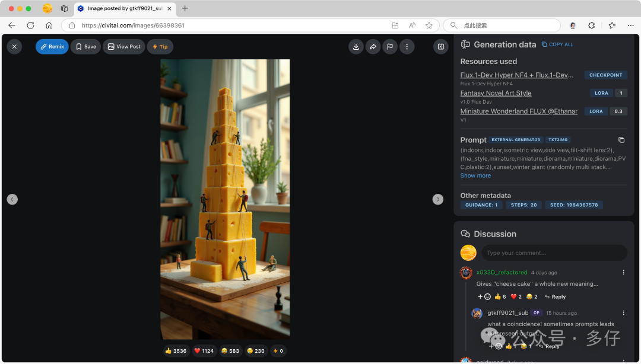React with heart 1124

[x=204, y=351]
